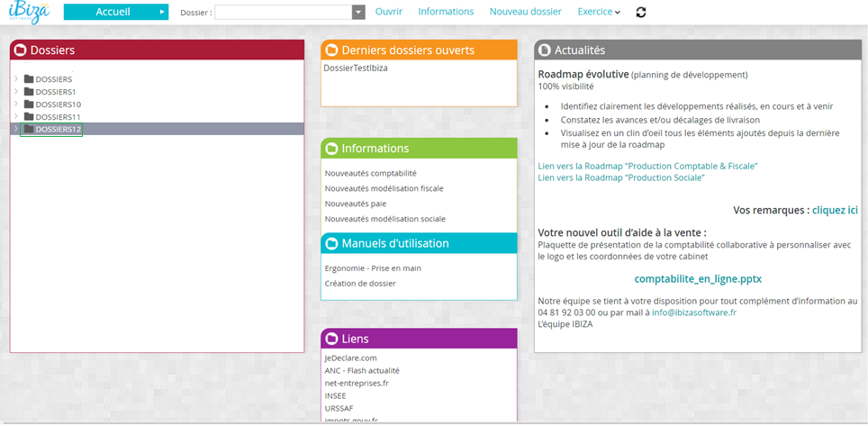Click the Manuels d'utilisation header icon
The height and width of the screenshot is (426, 868).
pos(331,244)
